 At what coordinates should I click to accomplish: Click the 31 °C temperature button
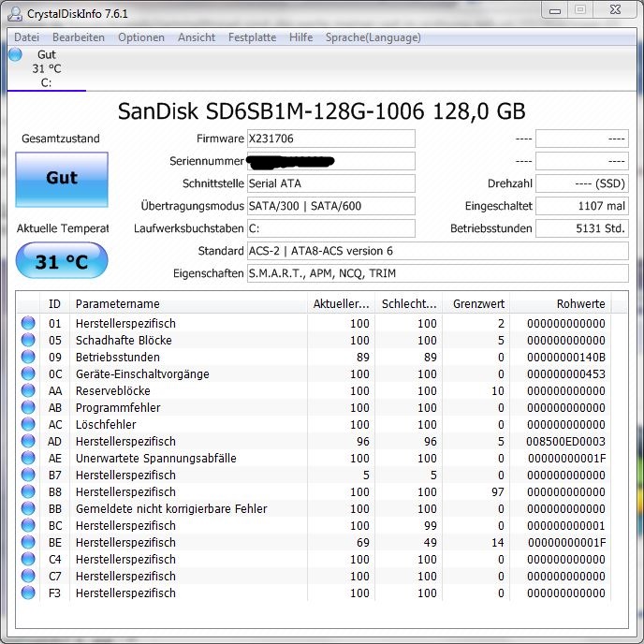[x=62, y=260]
